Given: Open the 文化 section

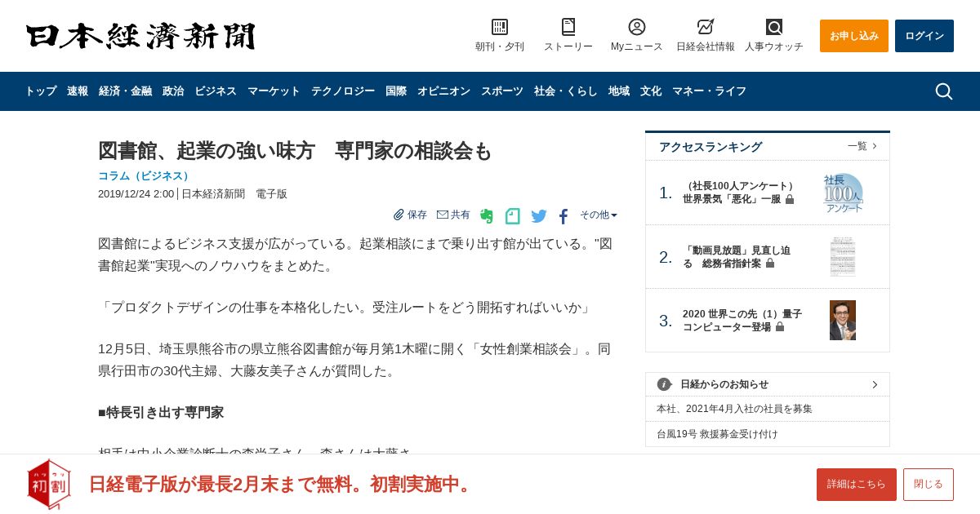Looking at the screenshot, I should 651,91.
